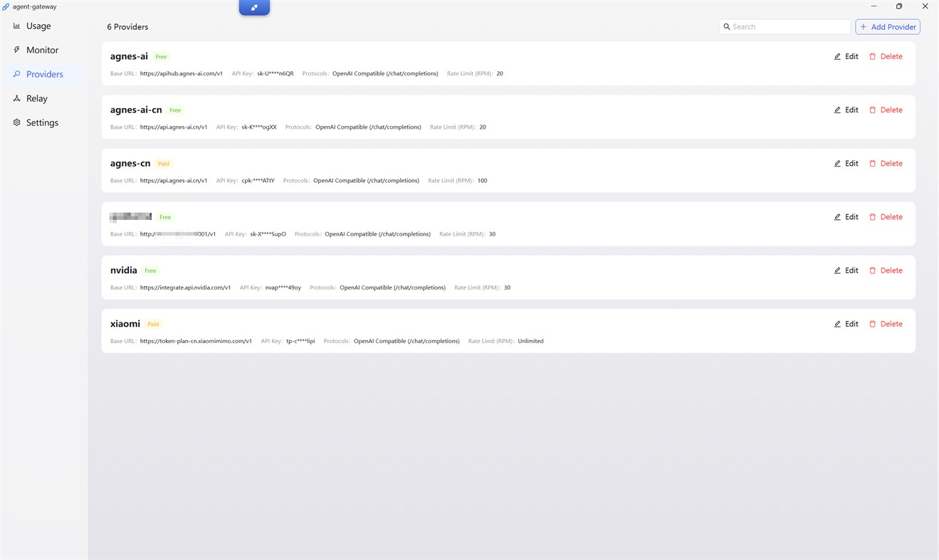Delete the agnes-cn provider
Viewport: 939px width, 560px height.
tap(886, 163)
